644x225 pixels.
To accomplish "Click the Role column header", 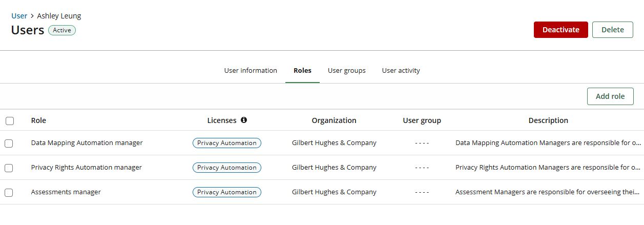I will [x=38, y=120].
